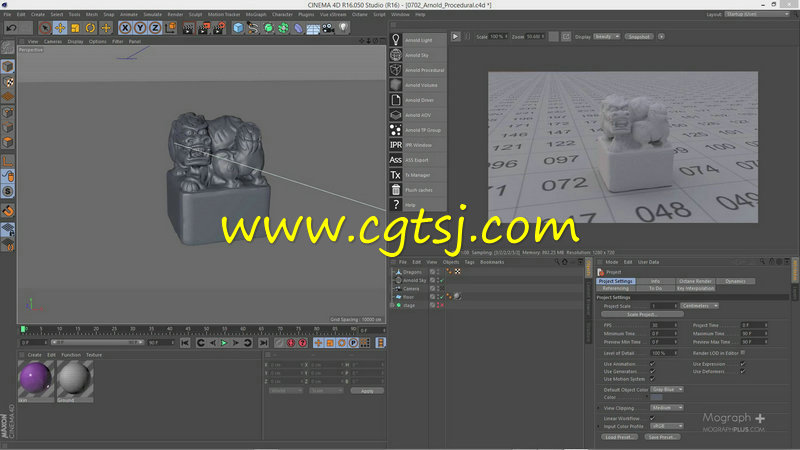Activate the Scale tool in toolbar
Viewport: 800px width, 450px height.
pos(75,28)
